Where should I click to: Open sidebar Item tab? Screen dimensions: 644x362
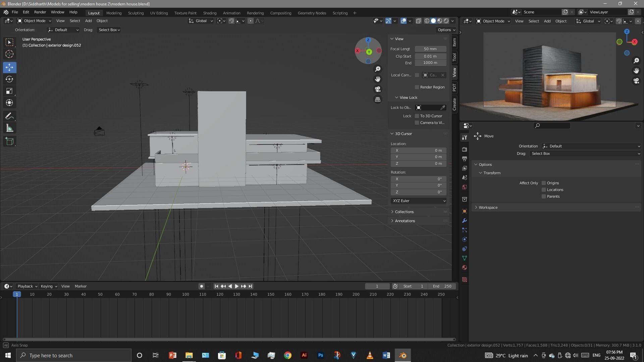(x=454, y=42)
